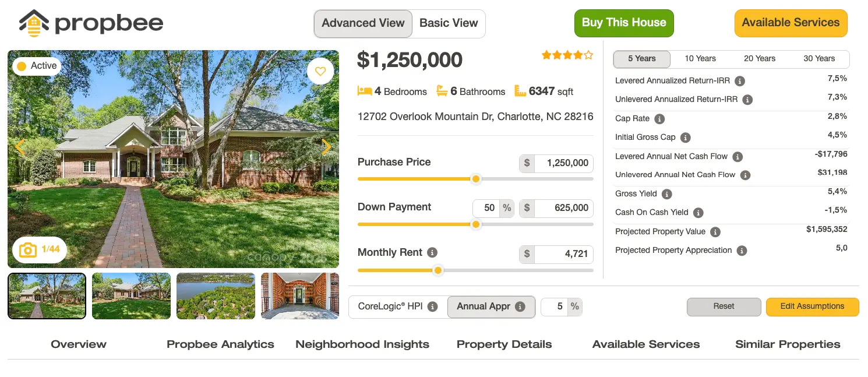Select the Annual Appr option
868x377 pixels.
tap(491, 306)
